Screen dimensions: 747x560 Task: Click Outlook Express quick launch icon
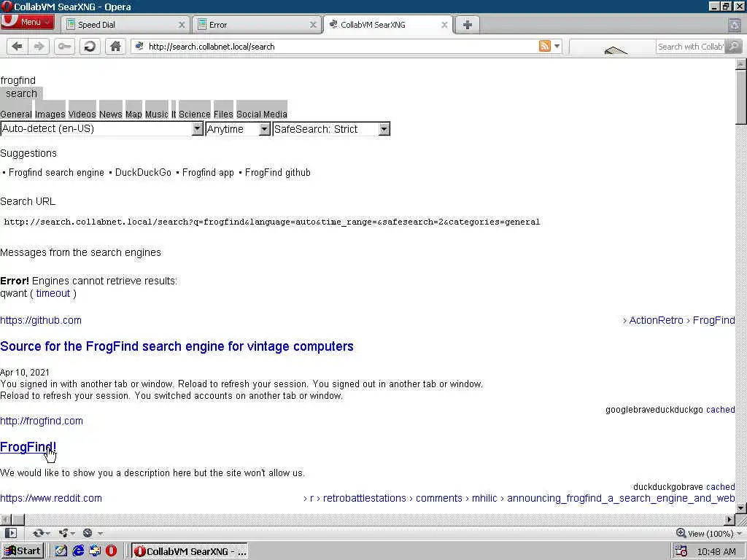point(95,551)
